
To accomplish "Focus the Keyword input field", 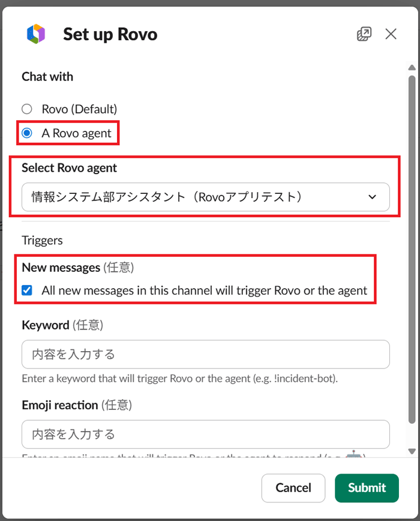I will click(x=206, y=354).
